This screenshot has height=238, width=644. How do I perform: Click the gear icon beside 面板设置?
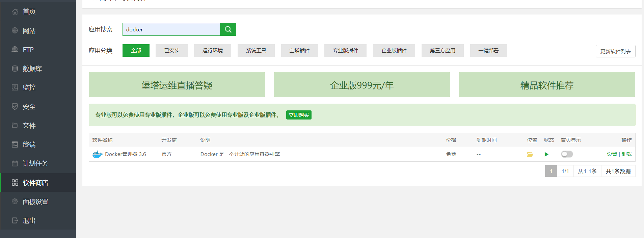(15, 202)
